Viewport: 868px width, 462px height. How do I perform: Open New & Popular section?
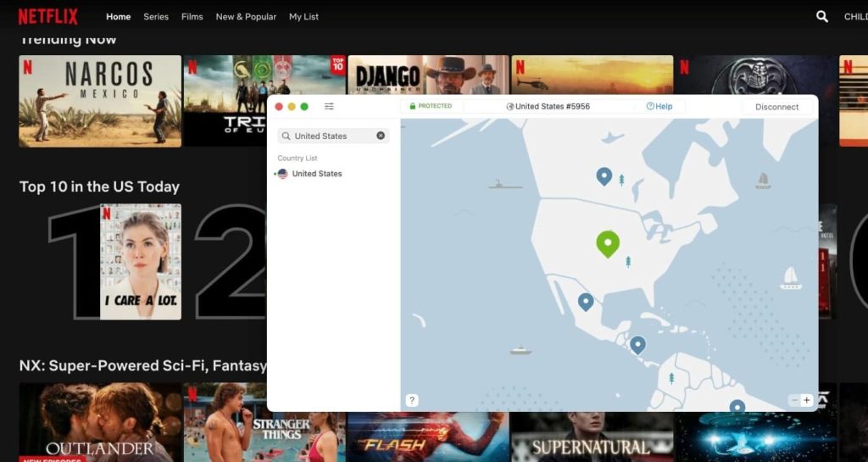click(x=246, y=17)
